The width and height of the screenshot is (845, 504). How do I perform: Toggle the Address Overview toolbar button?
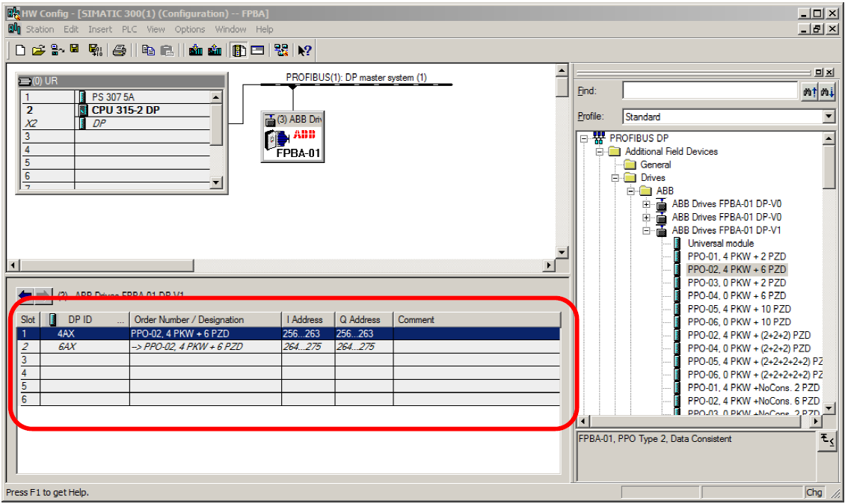click(257, 50)
